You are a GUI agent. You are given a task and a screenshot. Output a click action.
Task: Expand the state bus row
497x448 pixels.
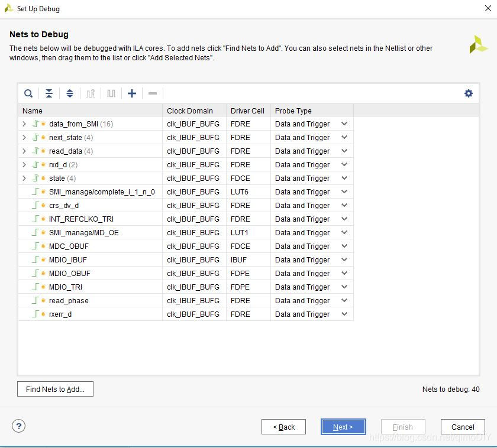(x=24, y=178)
